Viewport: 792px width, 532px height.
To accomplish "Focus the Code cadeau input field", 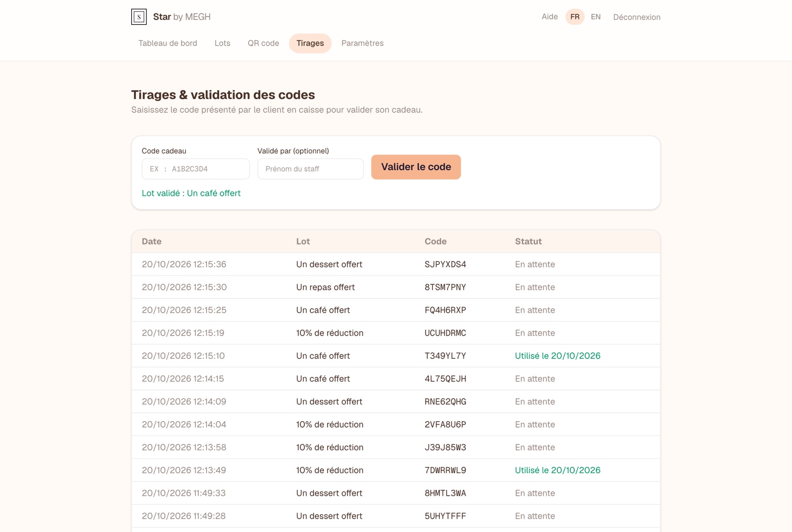I will tap(196, 169).
